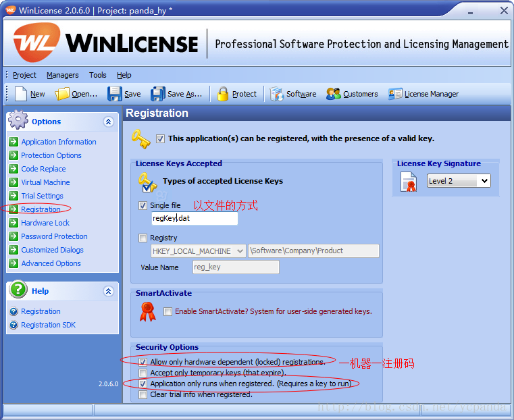The height and width of the screenshot is (420, 514).
Task: Click green arrow icon beside Trial Settings
Action: click(x=14, y=196)
